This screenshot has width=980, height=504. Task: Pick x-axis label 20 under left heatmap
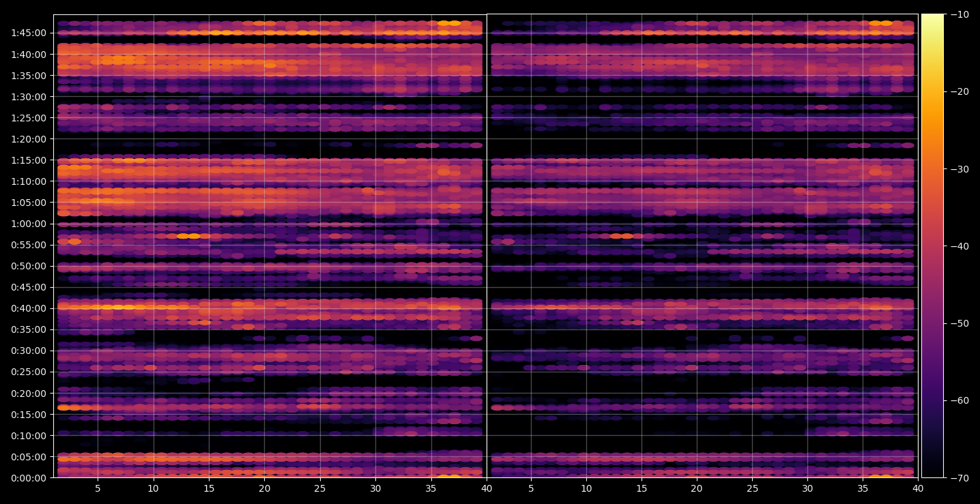(x=265, y=488)
